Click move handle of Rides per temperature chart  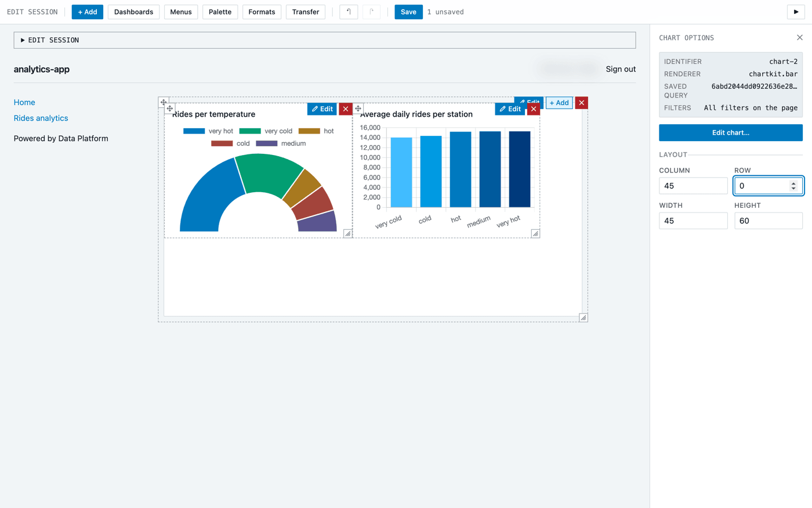coord(170,109)
